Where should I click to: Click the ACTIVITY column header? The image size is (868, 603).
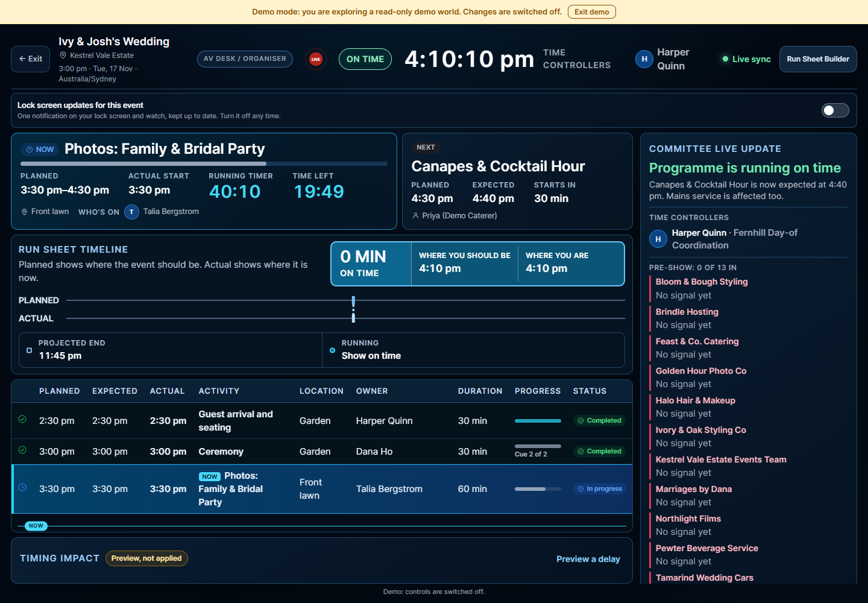click(219, 391)
